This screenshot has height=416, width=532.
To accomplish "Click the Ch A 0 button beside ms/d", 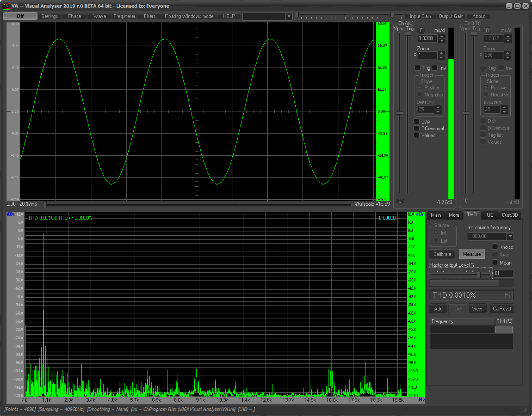I will point(421,30).
